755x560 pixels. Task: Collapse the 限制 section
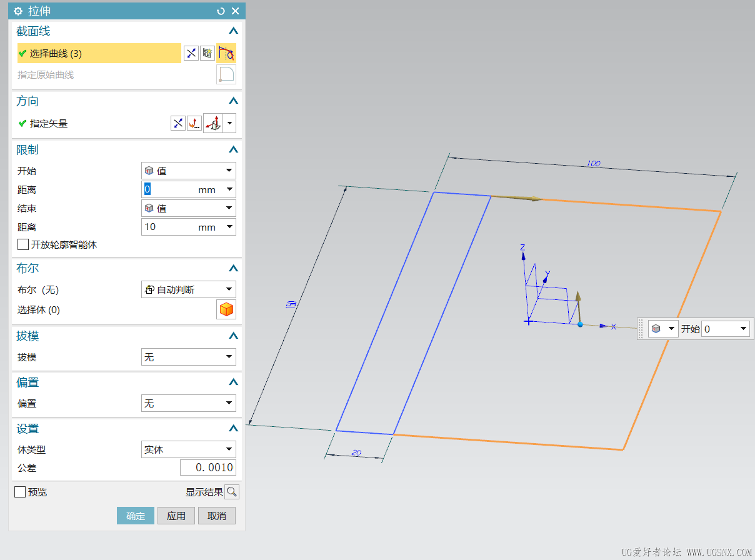tap(233, 150)
